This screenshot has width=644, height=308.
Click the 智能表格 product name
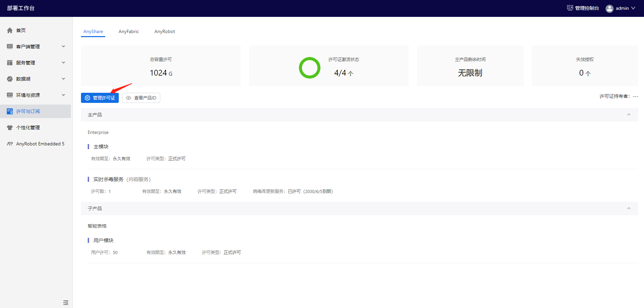click(x=97, y=226)
